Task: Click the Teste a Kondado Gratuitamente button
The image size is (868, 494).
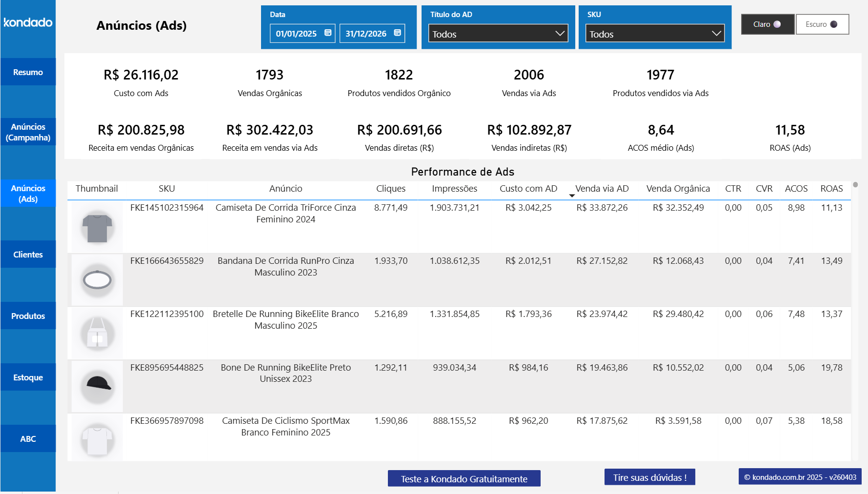Action: (464, 478)
